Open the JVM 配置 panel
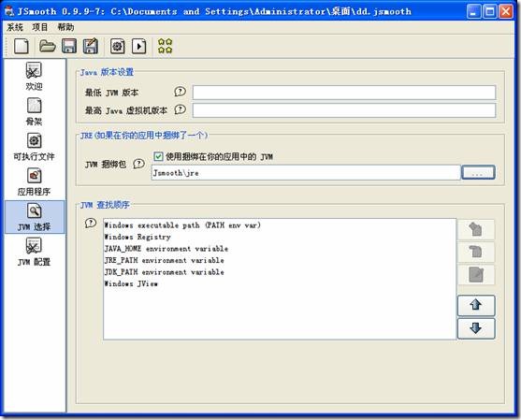Image resolution: width=521 pixels, height=420 pixels. point(34,252)
